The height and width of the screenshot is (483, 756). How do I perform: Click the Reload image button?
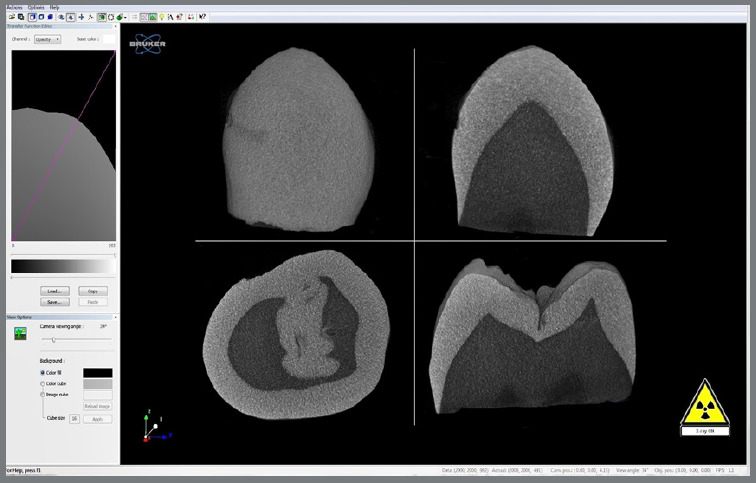(98, 406)
